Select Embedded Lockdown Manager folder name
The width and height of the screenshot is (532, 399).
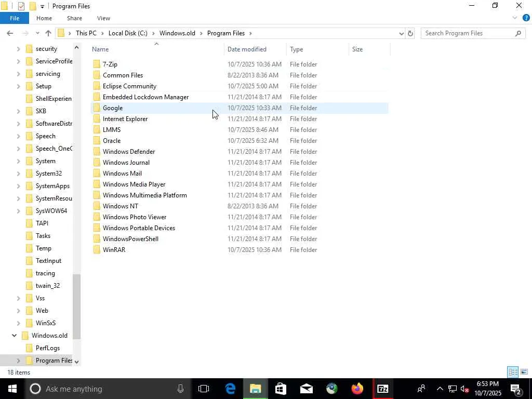(145, 97)
